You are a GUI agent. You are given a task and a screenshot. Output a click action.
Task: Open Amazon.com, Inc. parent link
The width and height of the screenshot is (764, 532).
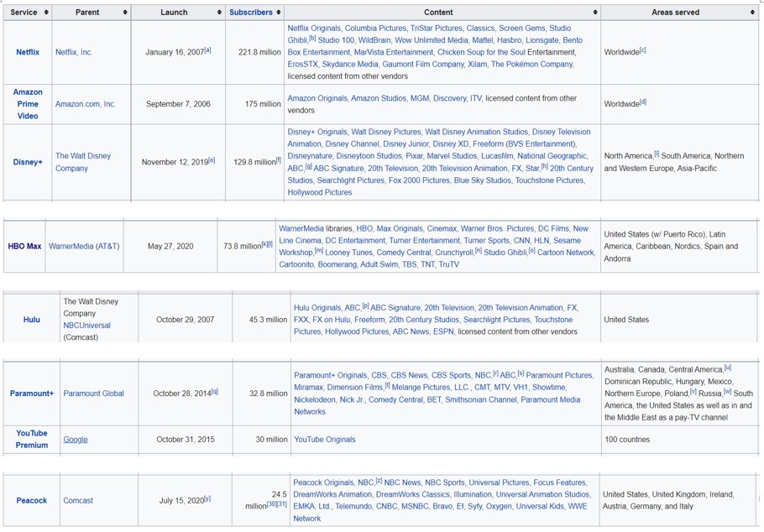click(86, 104)
